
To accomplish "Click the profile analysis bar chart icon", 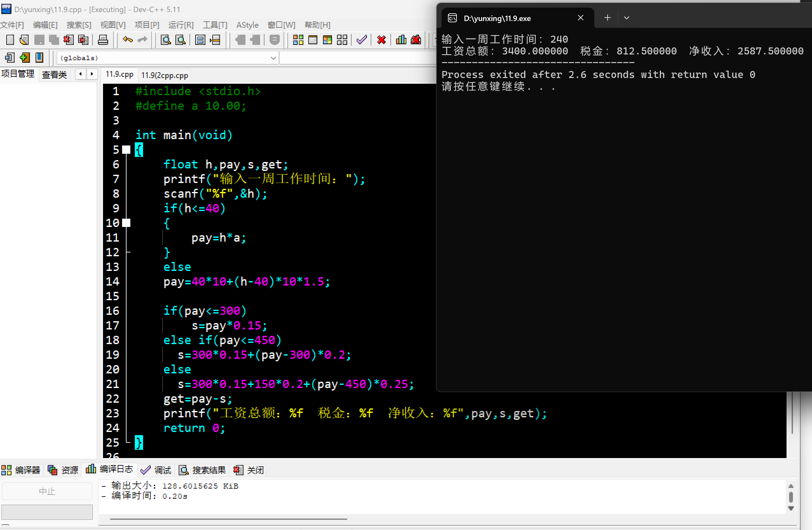I will tap(401, 40).
